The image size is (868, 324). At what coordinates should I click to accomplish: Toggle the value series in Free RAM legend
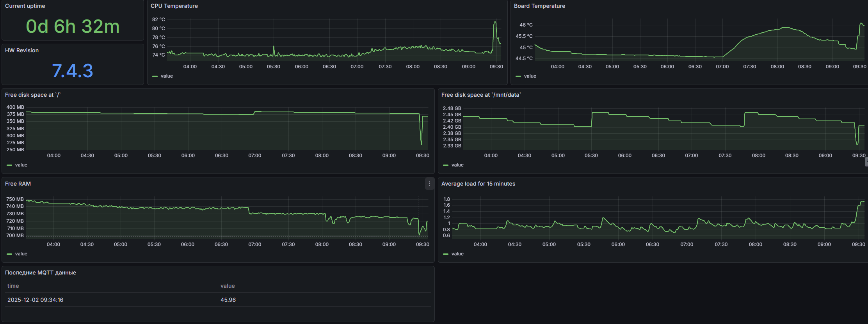[21, 254]
